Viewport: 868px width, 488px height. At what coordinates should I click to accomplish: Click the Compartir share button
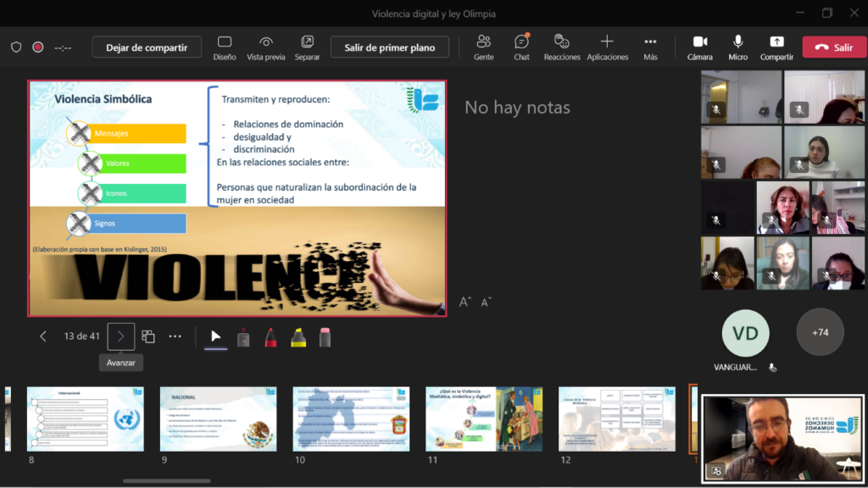click(776, 47)
